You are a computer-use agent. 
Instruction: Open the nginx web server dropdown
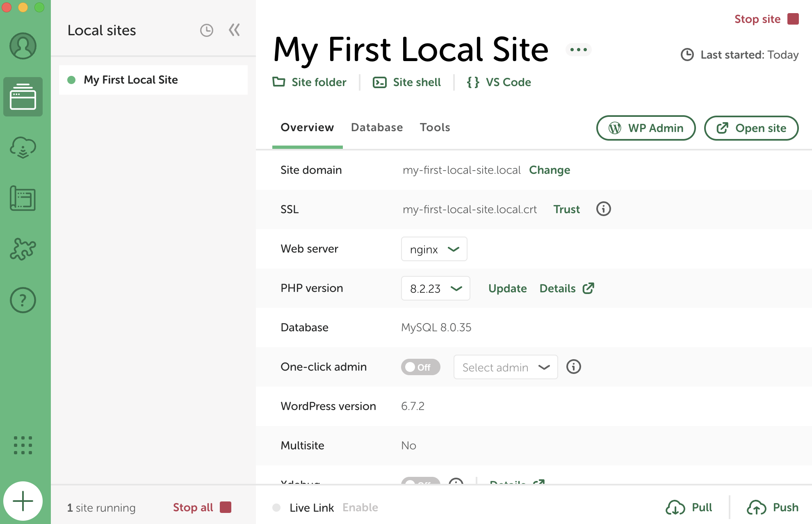pyautogui.click(x=434, y=249)
